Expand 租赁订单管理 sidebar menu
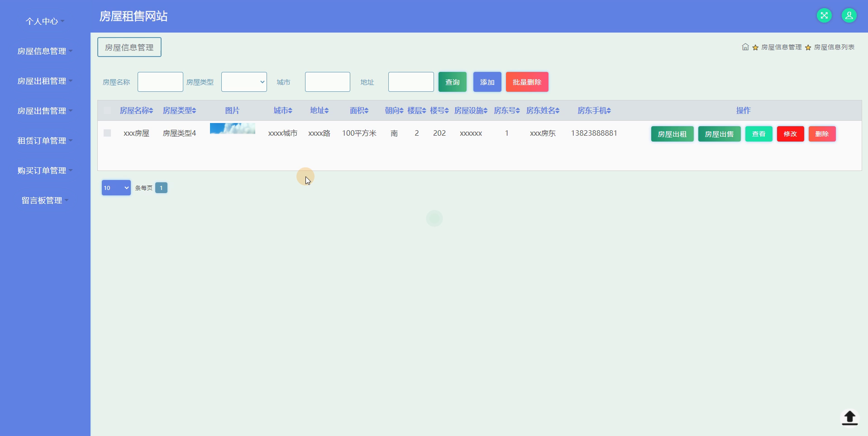The height and width of the screenshot is (436, 868). coord(45,141)
